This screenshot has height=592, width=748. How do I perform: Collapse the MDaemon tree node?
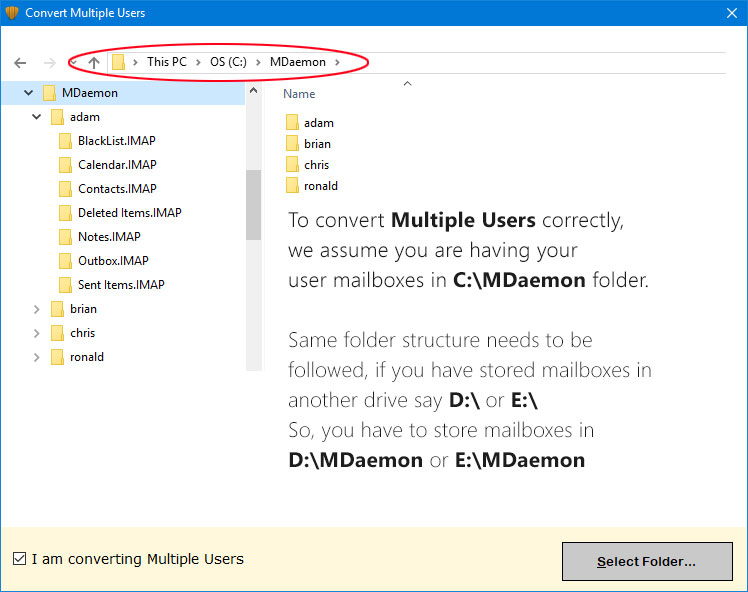[29, 93]
